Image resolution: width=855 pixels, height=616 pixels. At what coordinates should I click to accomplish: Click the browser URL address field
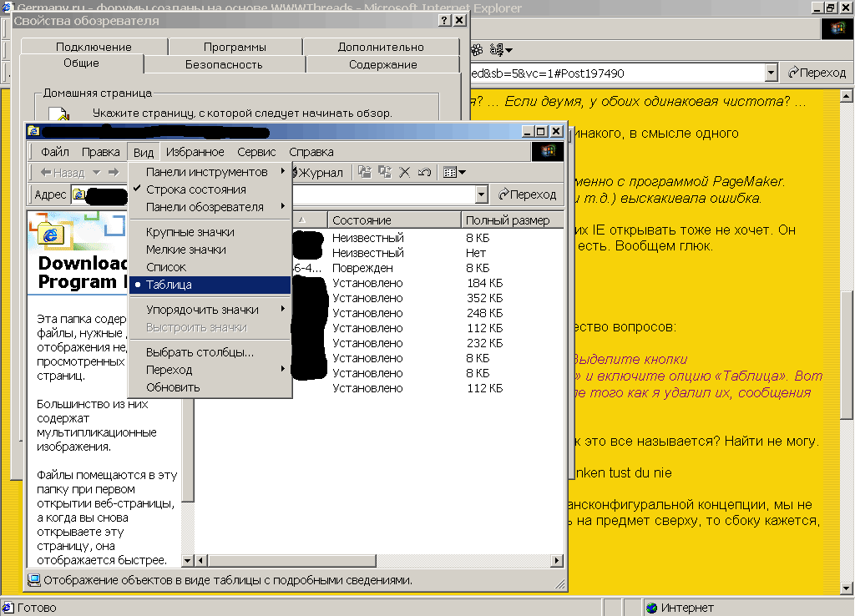(616, 73)
